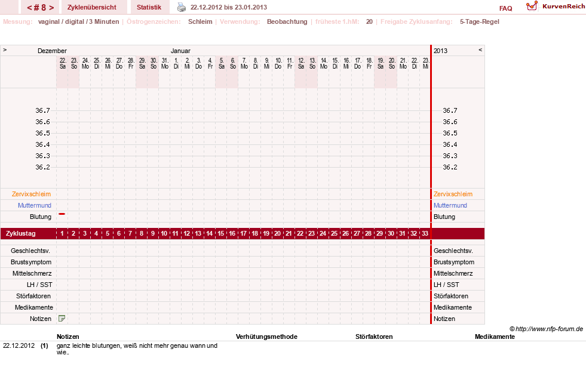Image resolution: width=586 pixels, height=392 pixels.
Task: Go to next cycle with > arrow
Action: click(51, 8)
